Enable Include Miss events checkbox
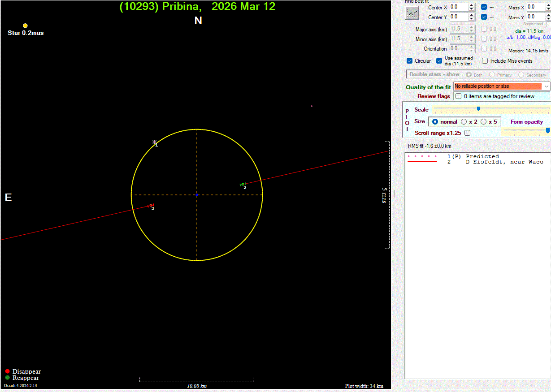 (485, 61)
